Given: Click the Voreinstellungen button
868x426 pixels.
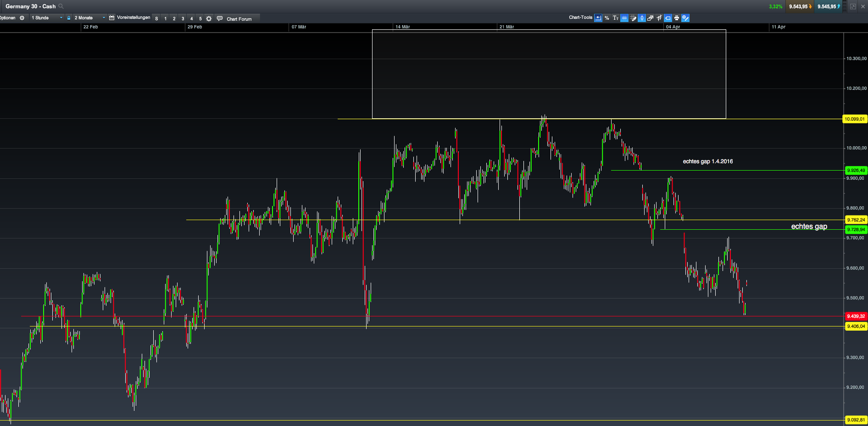Looking at the screenshot, I should [134, 17].
